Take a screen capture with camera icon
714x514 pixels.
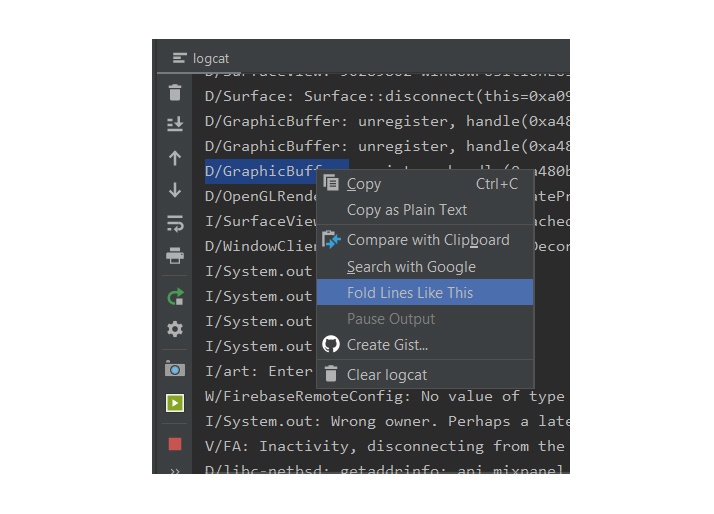175,369
